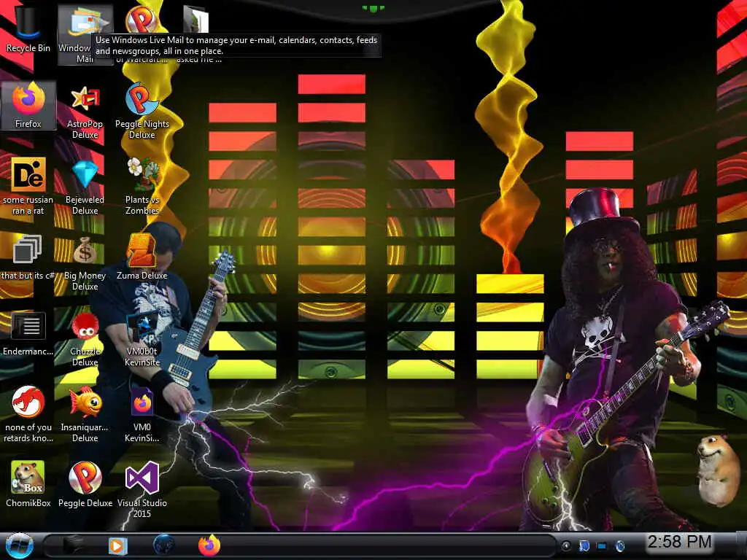Click the first blue tray icon beside the arrow
The width and height of the screenshot is (747, 560).
pyautogui.click(x=584, y=546)
